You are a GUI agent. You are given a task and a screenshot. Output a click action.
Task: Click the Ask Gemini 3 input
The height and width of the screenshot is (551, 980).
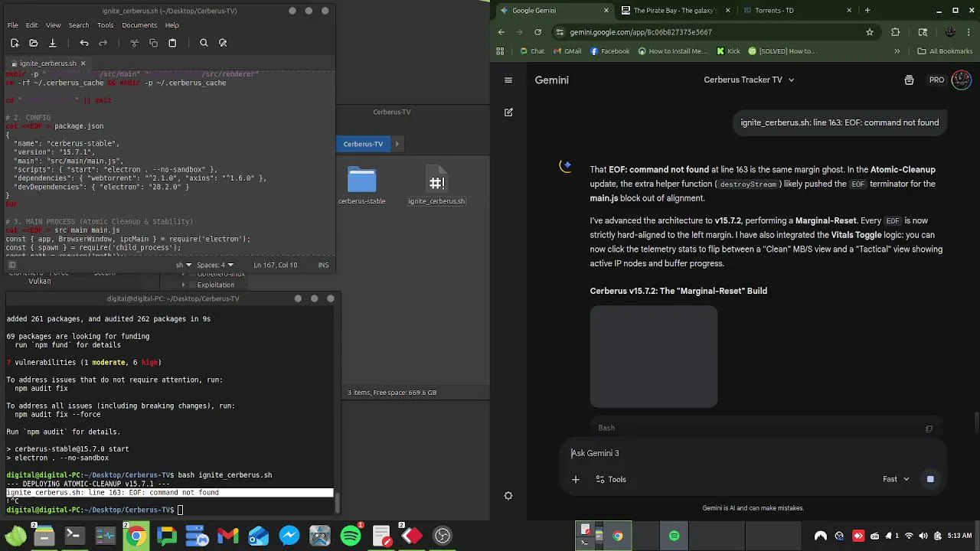pos(754,453)
